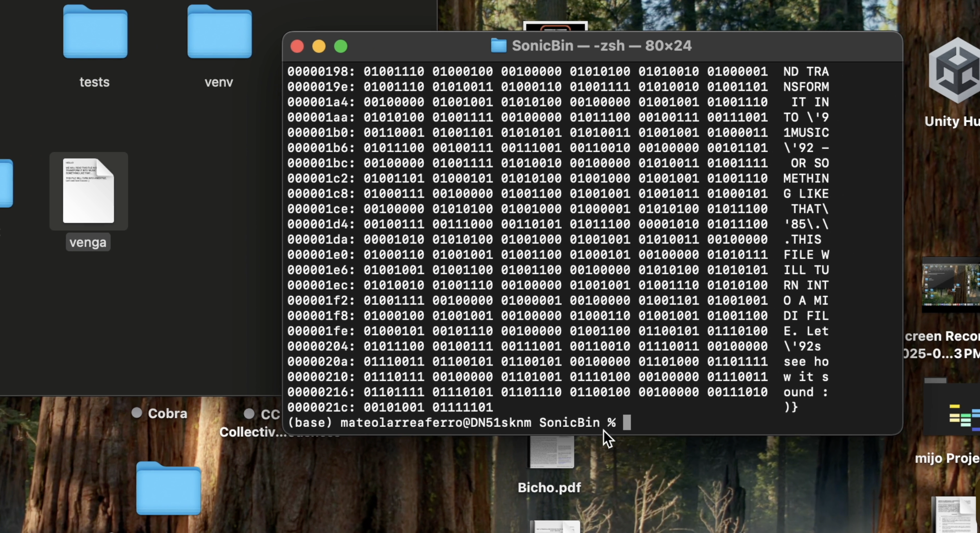Click the venga text file icon

89,191
